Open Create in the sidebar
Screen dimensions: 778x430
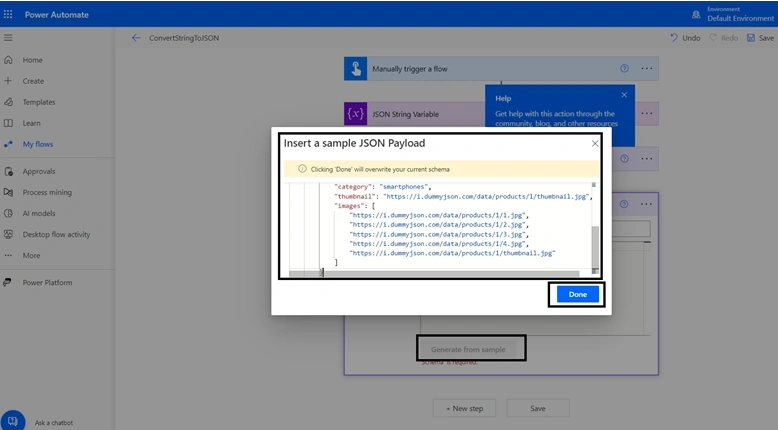(33, 81)
